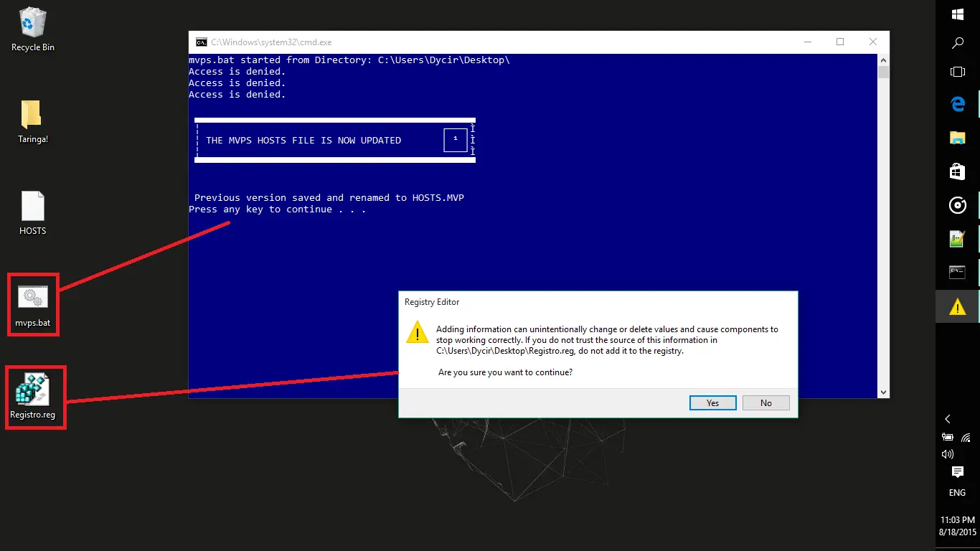Screen dimensions: 980x551
Task: Open Task View on the taskbar
Action: (x=958, y=72)
